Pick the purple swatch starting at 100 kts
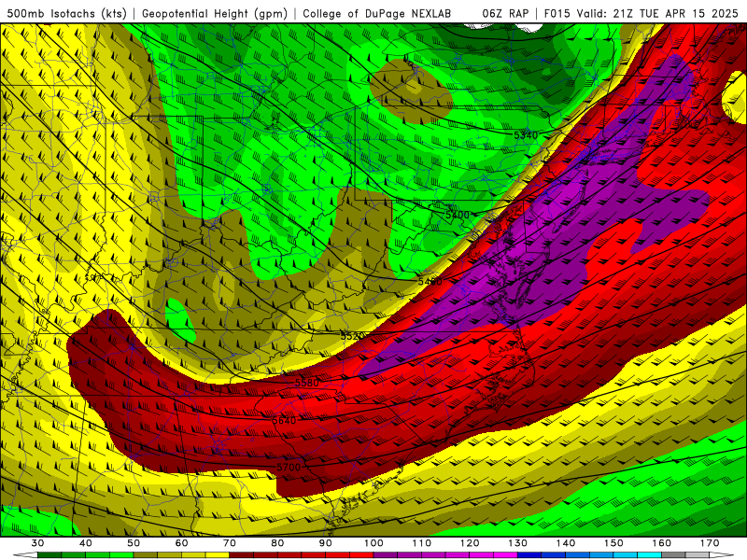The width and height of the screenshot is (747, 560). click(386, 555)
